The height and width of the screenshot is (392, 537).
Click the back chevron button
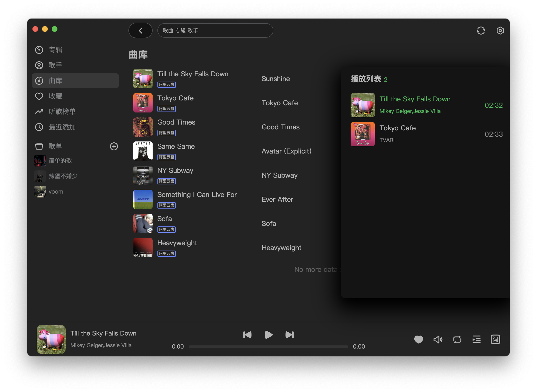click(x=141, y=31)
